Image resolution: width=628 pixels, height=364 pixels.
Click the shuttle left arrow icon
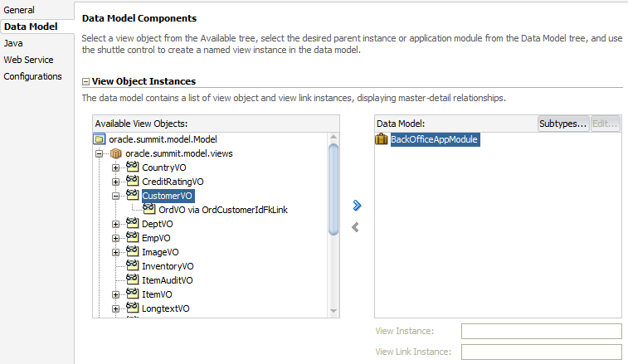click(x=356, y=226)
